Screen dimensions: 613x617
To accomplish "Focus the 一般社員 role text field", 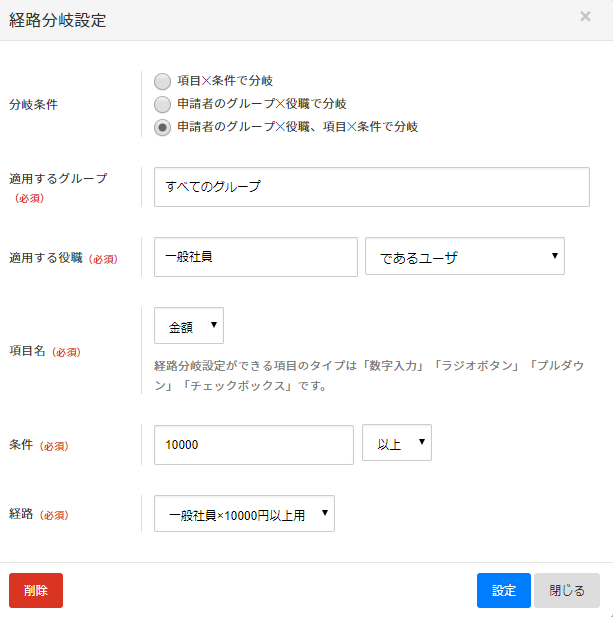I will coord(255,257).
